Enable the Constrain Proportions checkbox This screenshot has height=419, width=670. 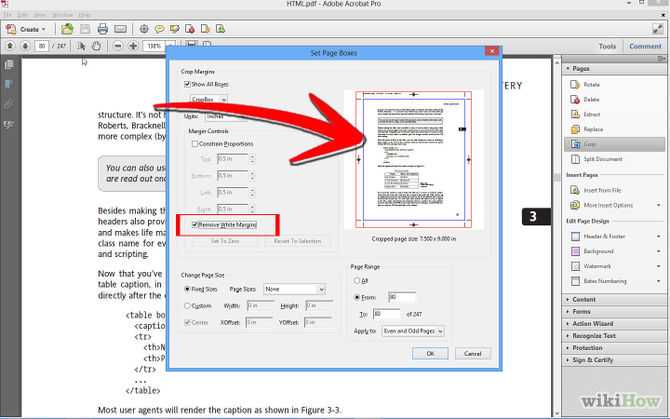(x=195, y=144)
